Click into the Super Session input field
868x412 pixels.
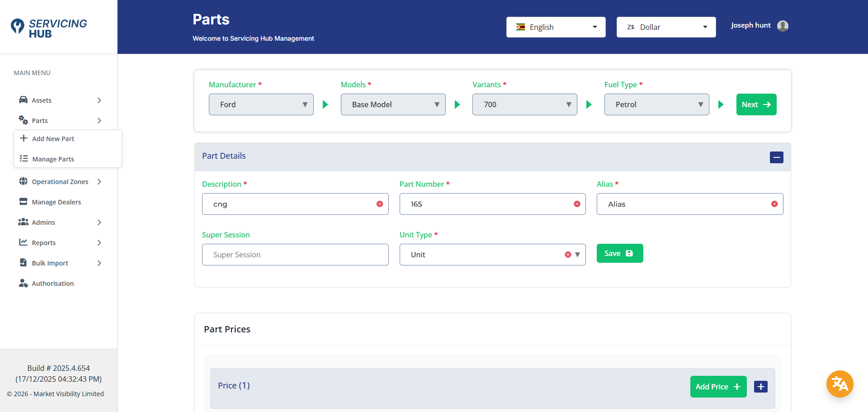tap(295, 255)
